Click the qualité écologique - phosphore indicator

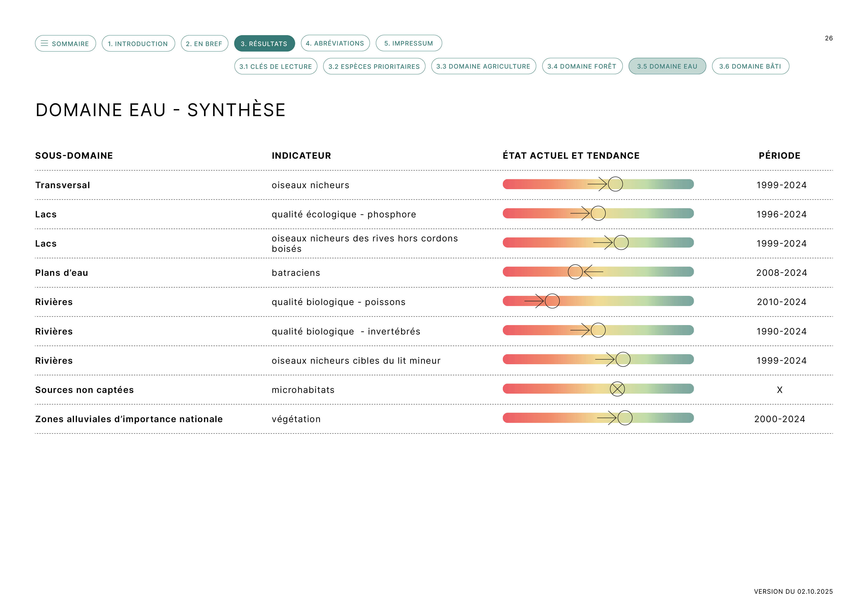pos(344,214)
